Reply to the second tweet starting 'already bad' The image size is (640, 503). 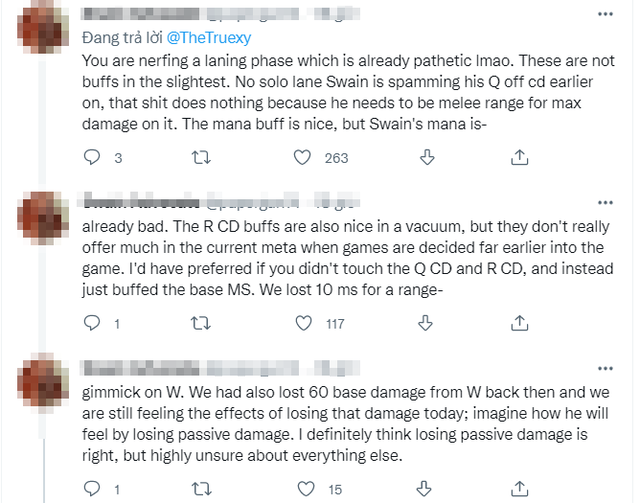point(91,323)
